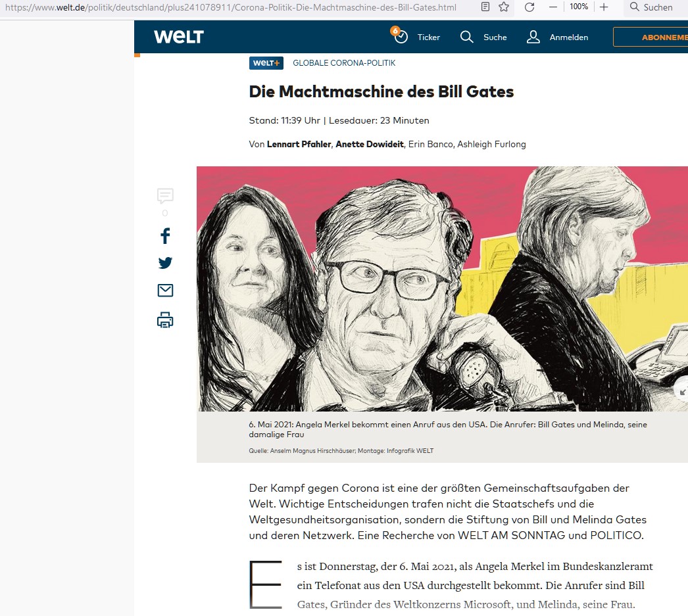The width and height of the screenshot is (688, 616).
Task: Bookmark page with star icon
Action: (x=504, y=7)
